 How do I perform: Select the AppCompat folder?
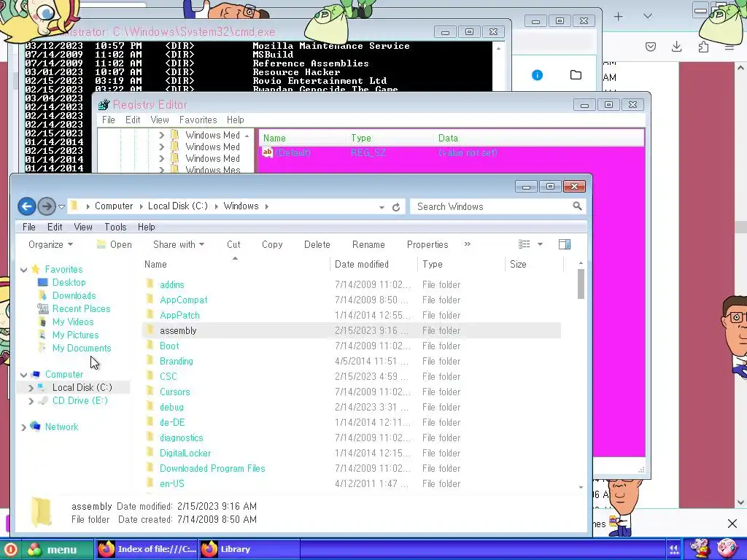(x=183, y=300)
